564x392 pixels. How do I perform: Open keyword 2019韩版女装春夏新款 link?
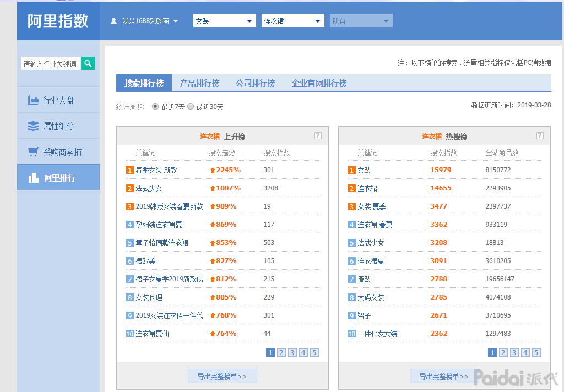[x=169, y=206]
